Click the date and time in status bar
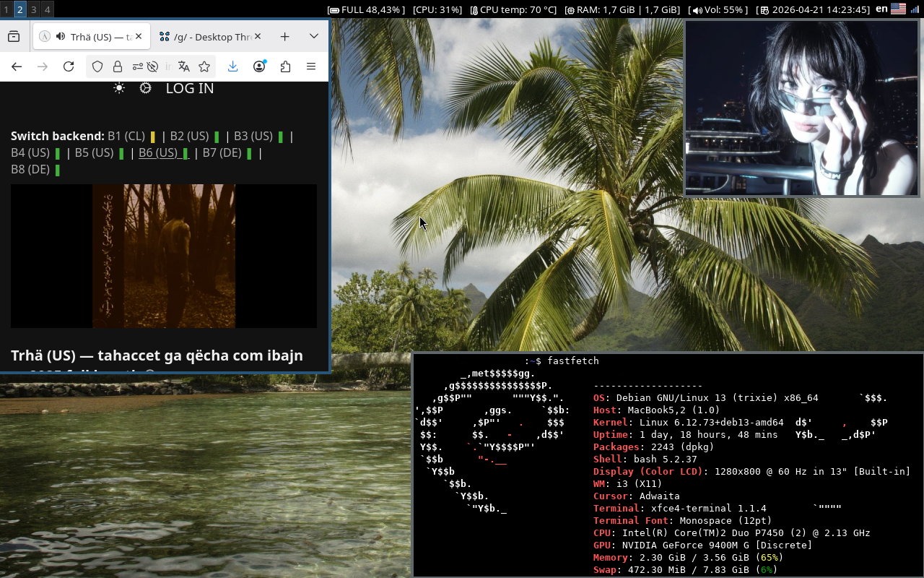Screen dimensions: 924x578 coord(814,9)
